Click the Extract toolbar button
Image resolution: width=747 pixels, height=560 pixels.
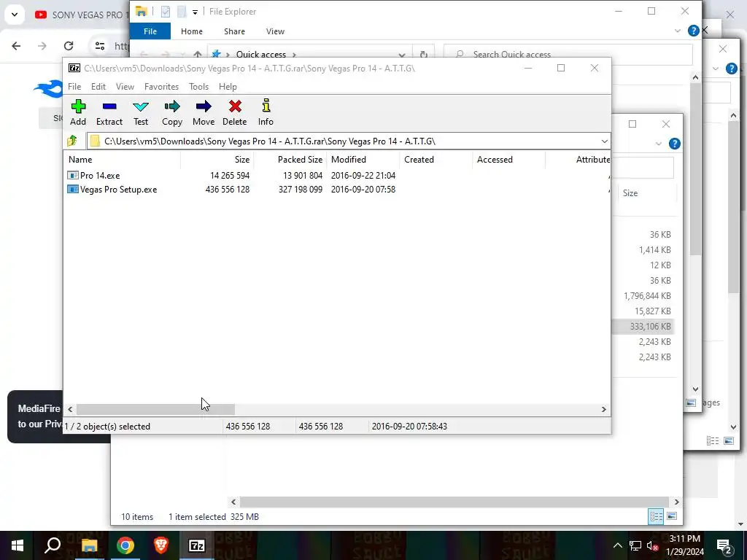click(109, 112)
